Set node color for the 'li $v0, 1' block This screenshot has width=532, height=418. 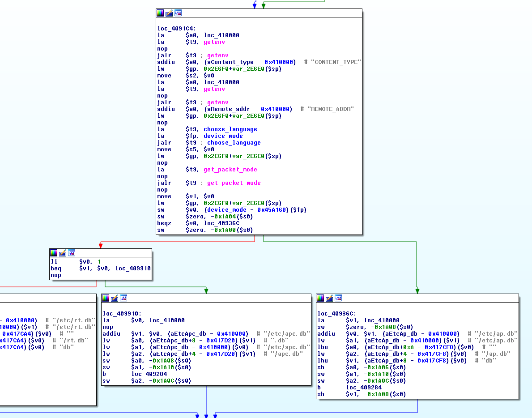tap(54, 253)
